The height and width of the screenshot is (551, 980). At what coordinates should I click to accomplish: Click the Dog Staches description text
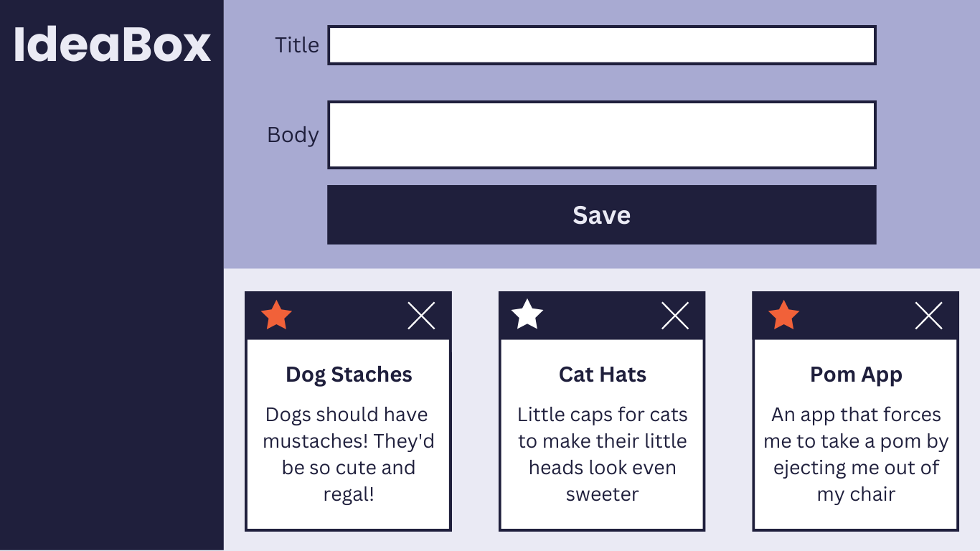[349, 454]
